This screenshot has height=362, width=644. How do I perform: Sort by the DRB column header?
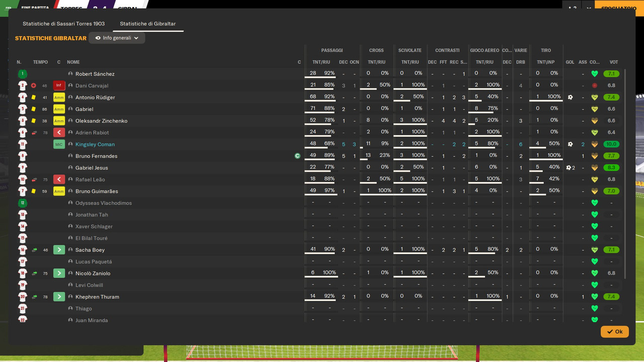pyautogui.click(x=521, y=62)
